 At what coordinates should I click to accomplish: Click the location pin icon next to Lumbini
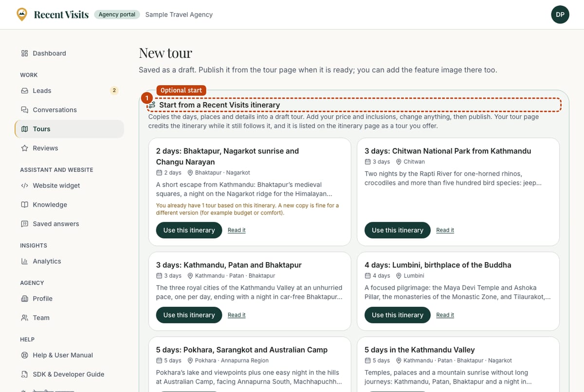[x=399, y=276]
